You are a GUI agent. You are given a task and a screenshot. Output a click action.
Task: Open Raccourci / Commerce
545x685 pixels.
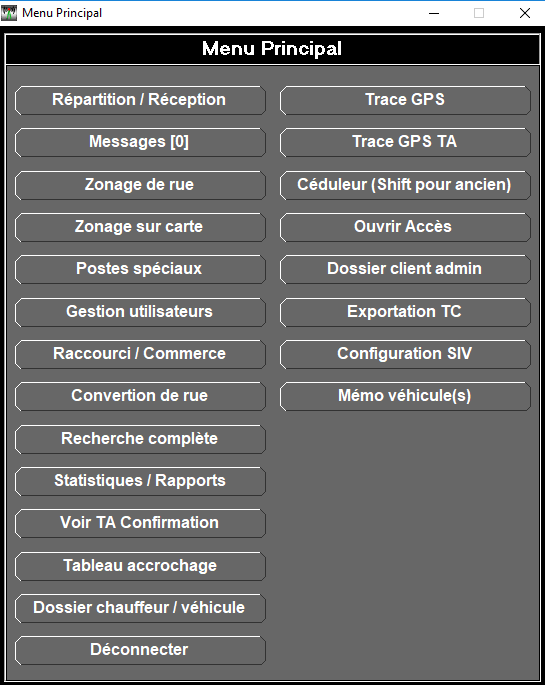click(x=140, y=354)
